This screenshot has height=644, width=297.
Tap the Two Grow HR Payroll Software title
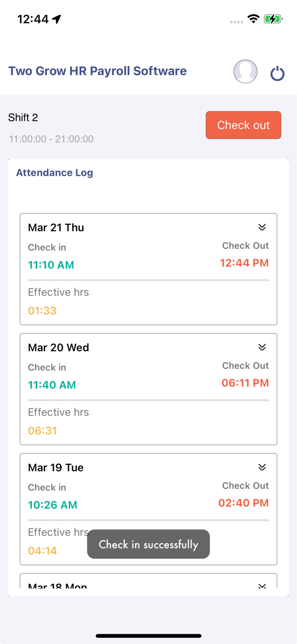97,71
